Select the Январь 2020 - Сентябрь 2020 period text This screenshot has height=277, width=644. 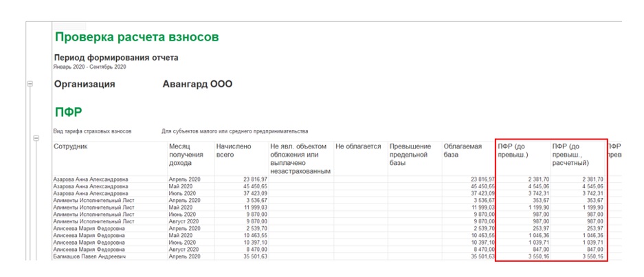pyautogui.click(x=89, y=67)
